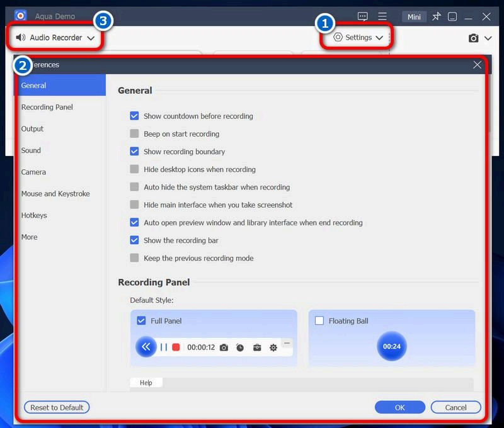Uncheck Show the recording bar
Screen dimensions: 504x428
(x=134, y=240)
